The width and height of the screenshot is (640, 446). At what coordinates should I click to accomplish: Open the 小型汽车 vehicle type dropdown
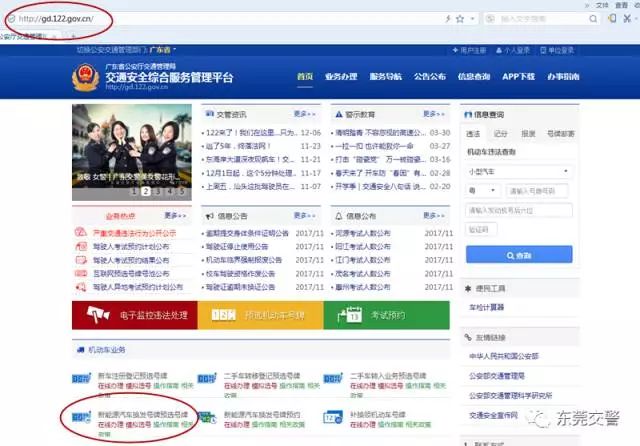519,172
